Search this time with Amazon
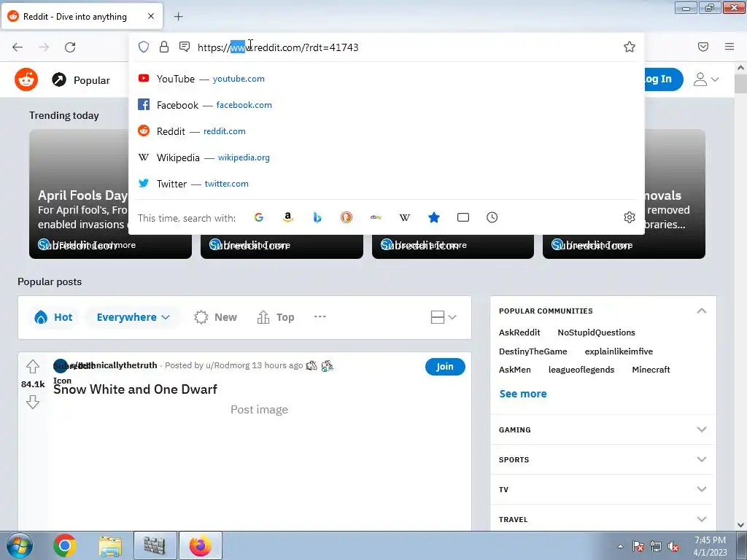This screenshot has height=560, width=747. point(287,217)
